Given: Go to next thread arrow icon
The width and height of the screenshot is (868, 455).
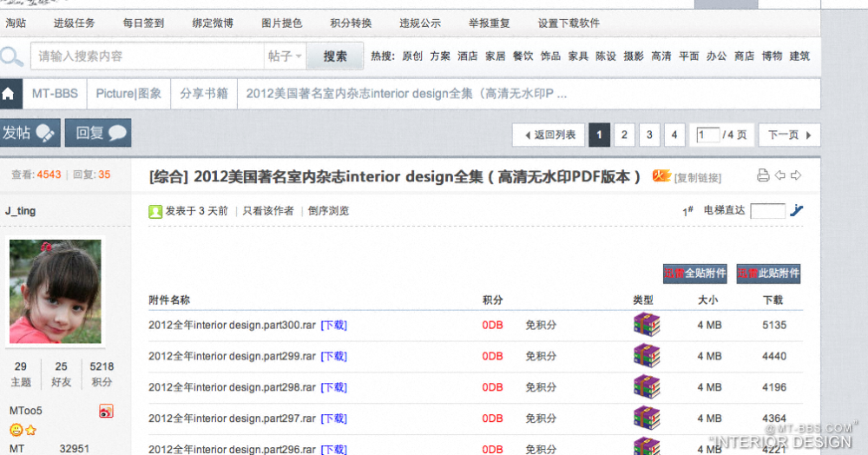Looking at the screenshot, I should 796,175.
